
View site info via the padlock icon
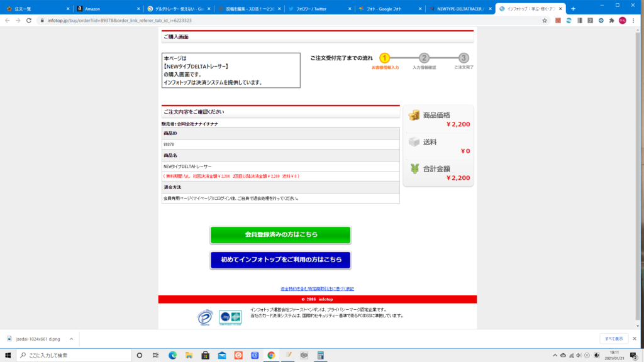pyautogui.click(x=42, y=21)
